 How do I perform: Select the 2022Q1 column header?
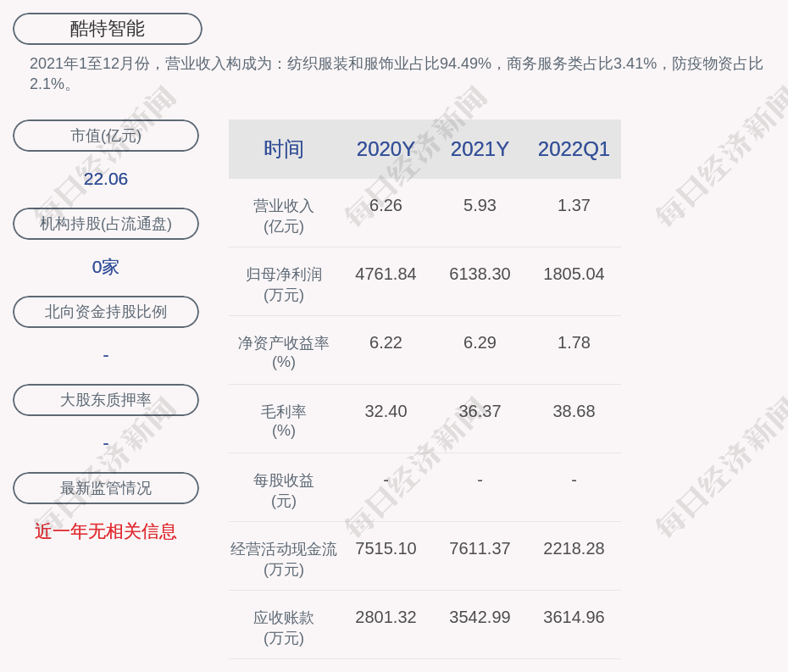(x=574, y=149)
